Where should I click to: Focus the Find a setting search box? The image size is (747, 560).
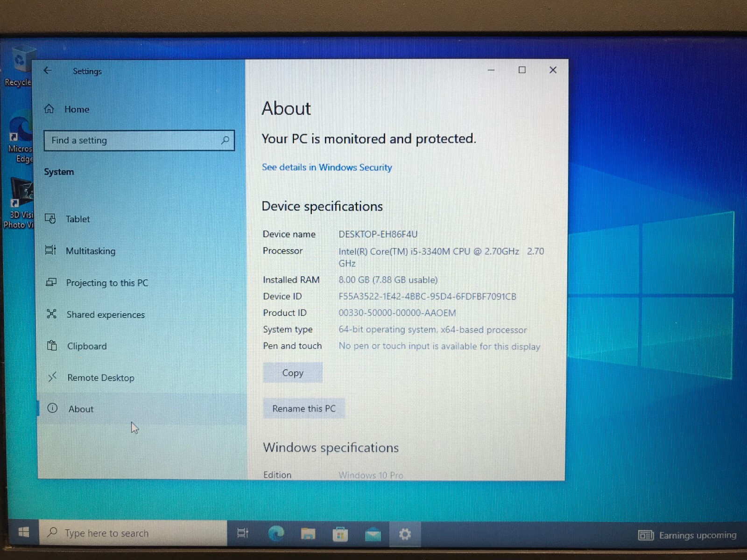point(139,140)
